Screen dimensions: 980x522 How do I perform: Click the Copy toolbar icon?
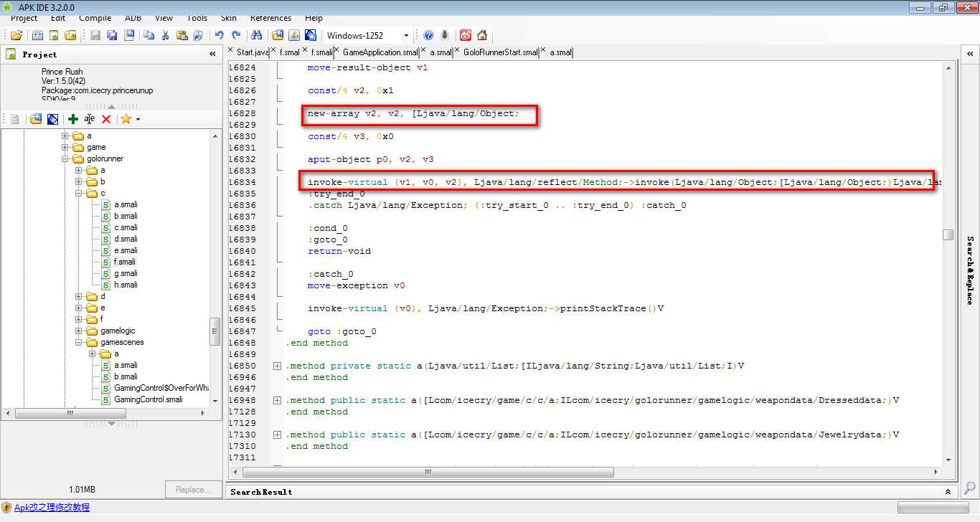point(149,35)
